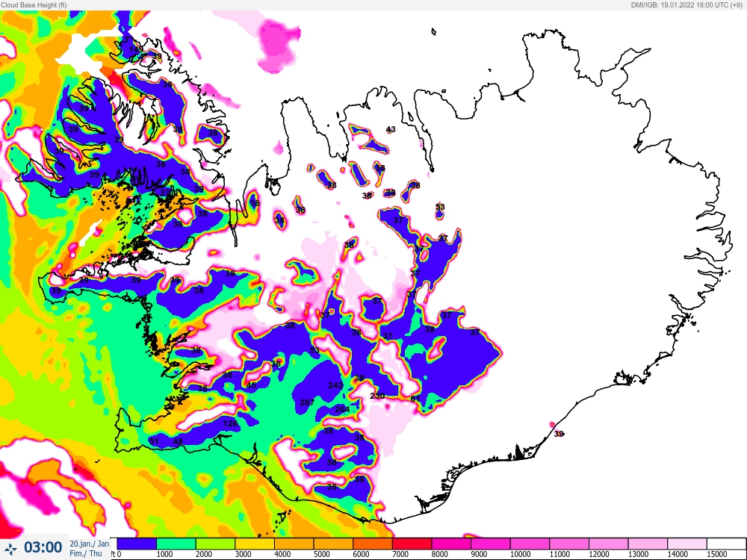747x560 pixels.
Task: Click the 48 value near the southwest coast
Action: click(178, 441)
